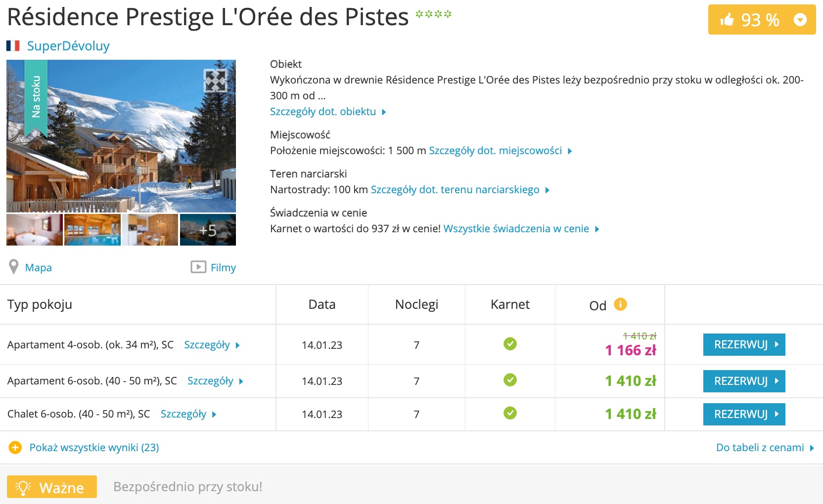823x504 pixels.
Task: Book Chalet 6-osob. with REZERWUJ button
Action: tap(744, 414)
